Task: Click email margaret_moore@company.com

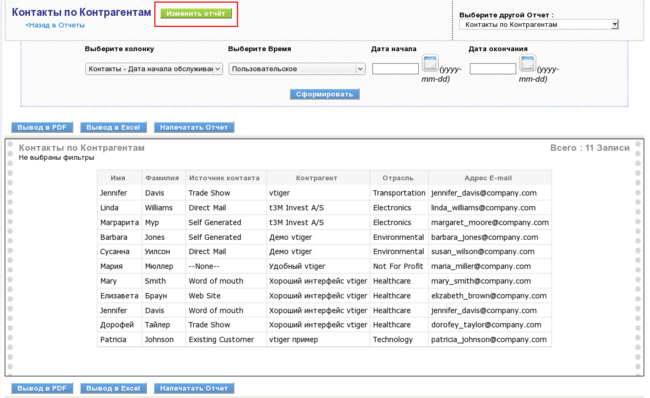Action: [490, 223]
